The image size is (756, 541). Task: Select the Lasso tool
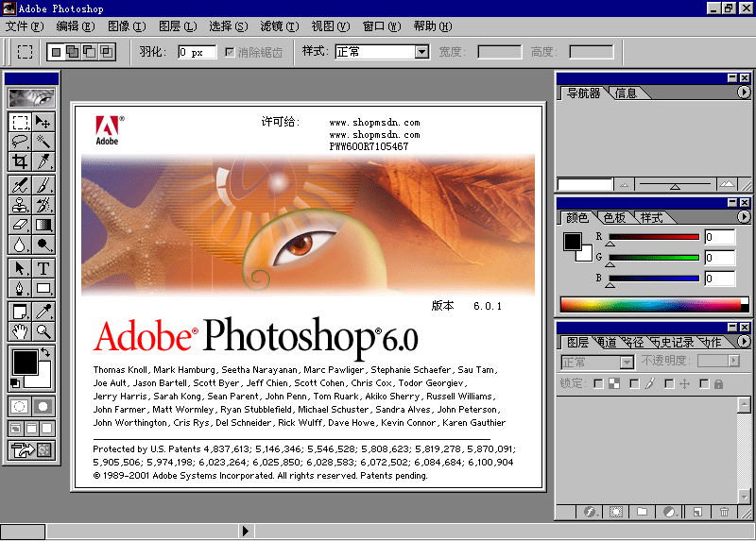click(20, 142)
